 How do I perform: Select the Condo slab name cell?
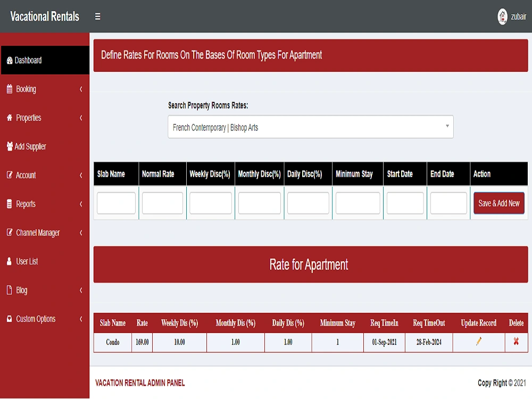click(x=113, y=342)
